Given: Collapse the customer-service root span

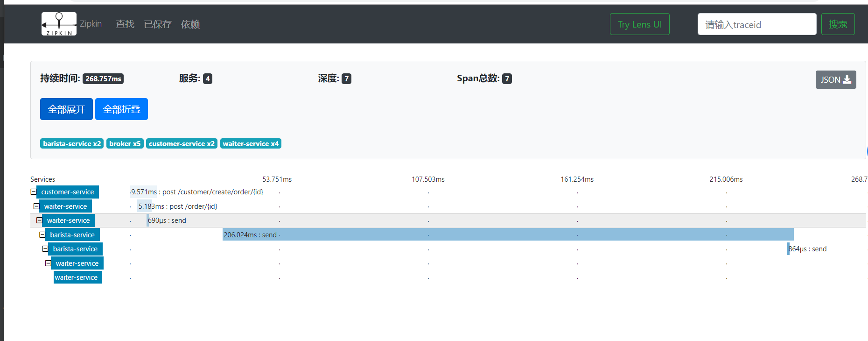Looking at the screenshot, I should pyautogui.click(x=33, y=192).
